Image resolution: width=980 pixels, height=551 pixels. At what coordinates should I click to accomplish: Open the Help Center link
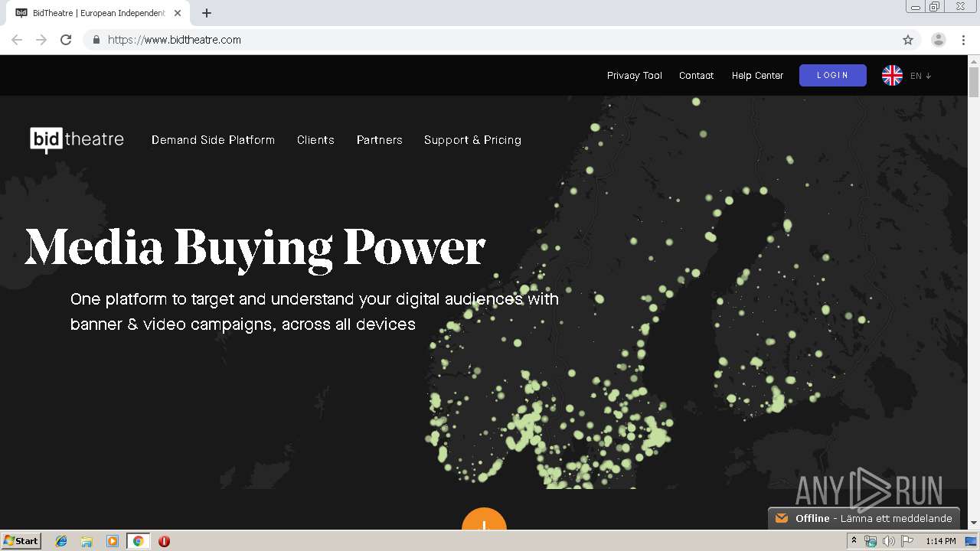tap(757, 76)
